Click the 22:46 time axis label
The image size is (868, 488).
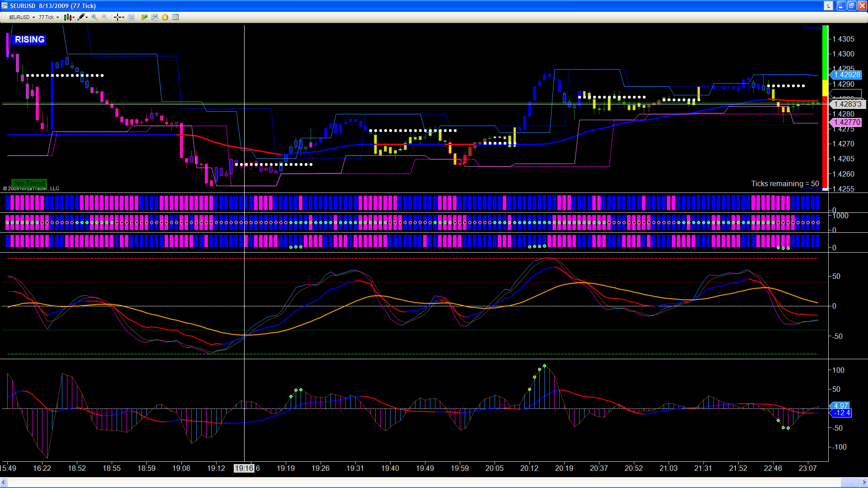(x=773, y=468)
